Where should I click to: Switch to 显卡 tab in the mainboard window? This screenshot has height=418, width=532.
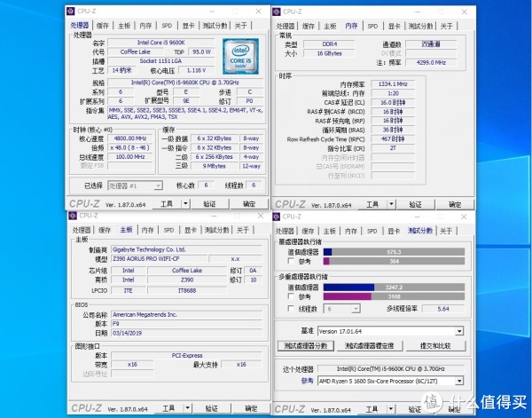pyautogui.click(x=191, y=230)
